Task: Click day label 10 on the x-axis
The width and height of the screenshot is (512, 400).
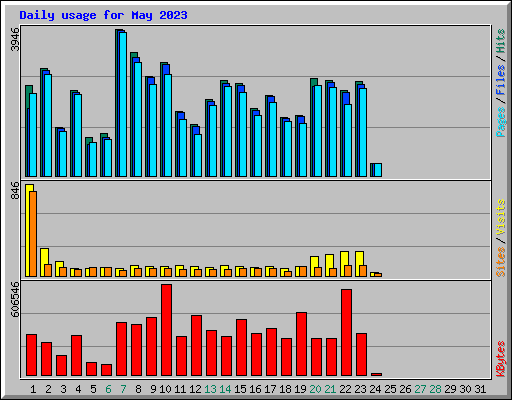Action: point(165,389)
